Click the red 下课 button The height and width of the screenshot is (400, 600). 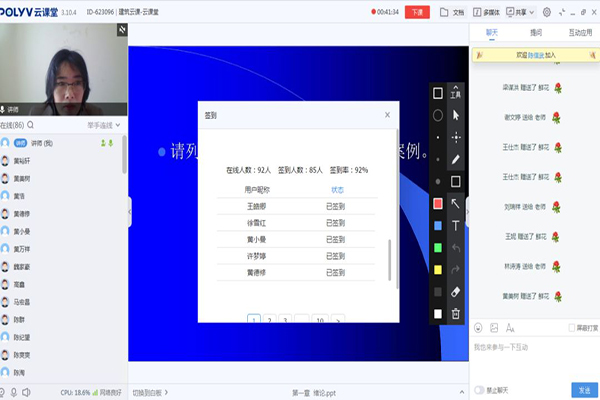tap(417, 12)
